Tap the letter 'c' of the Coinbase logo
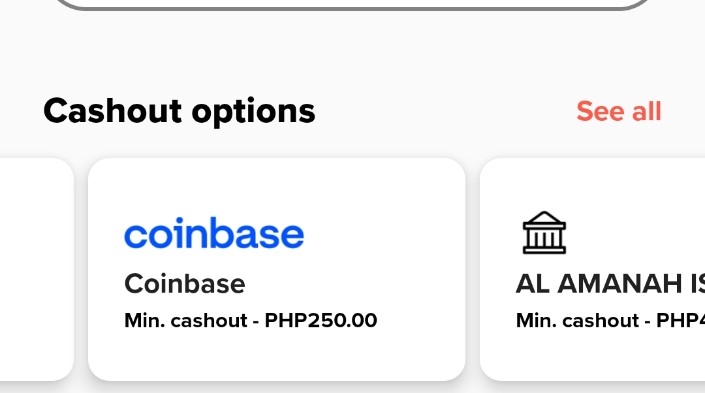 136,236
